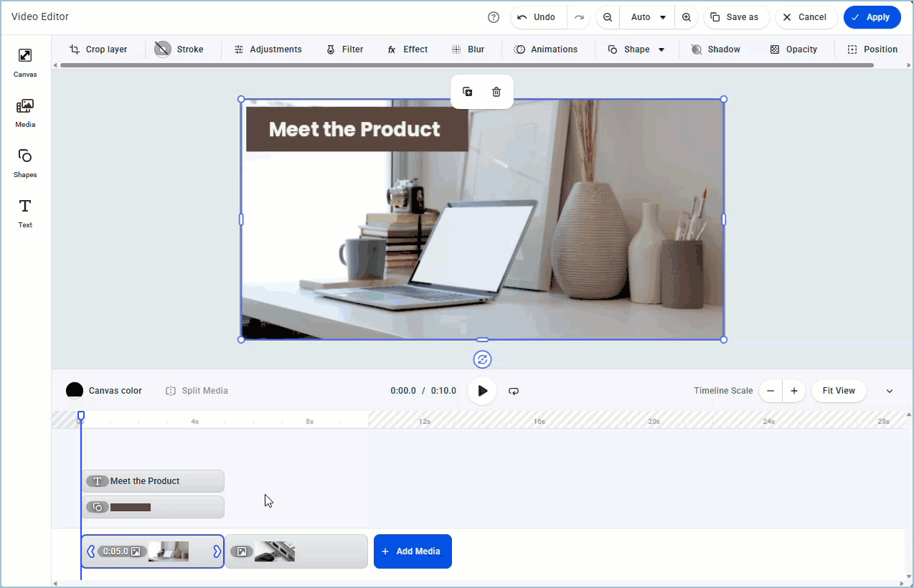Viewport: 914px width, 588px height.
Task: Click the duplicate layer icon above canvas
Action: (467, 92)
